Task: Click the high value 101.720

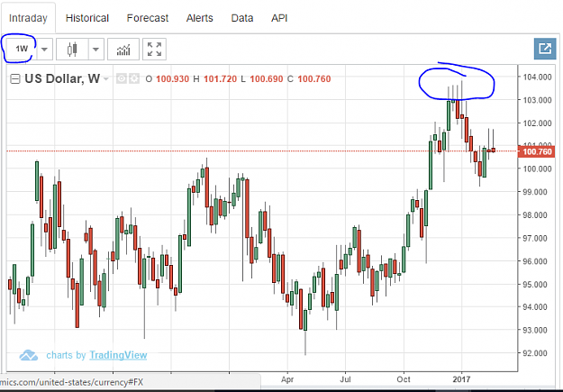Action: click(x=220, y=79)
